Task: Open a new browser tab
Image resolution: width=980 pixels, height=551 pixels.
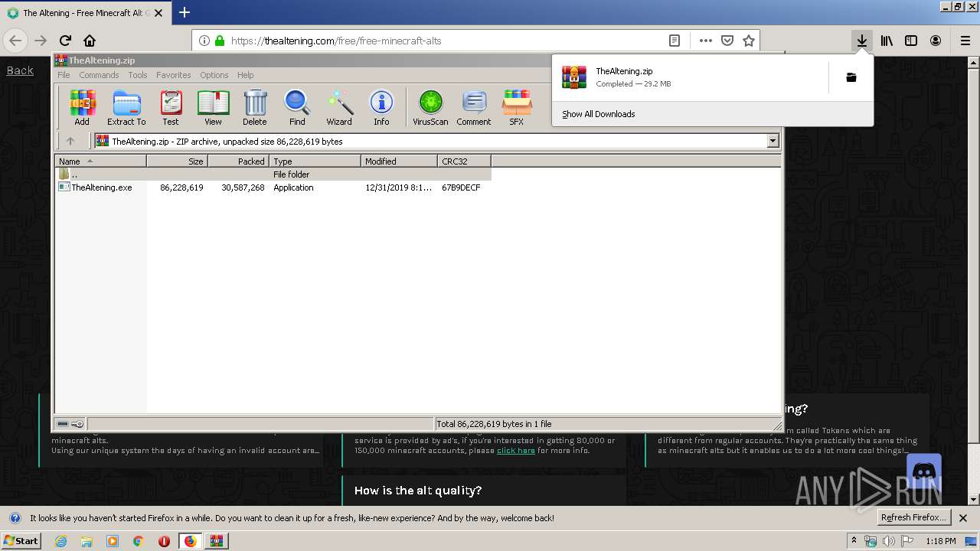Action: tap(185, 12)
